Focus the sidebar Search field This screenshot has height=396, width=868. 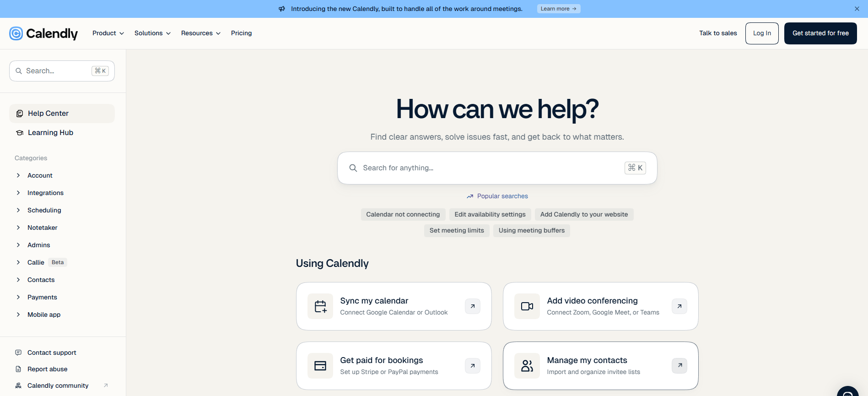coord(62,71)
